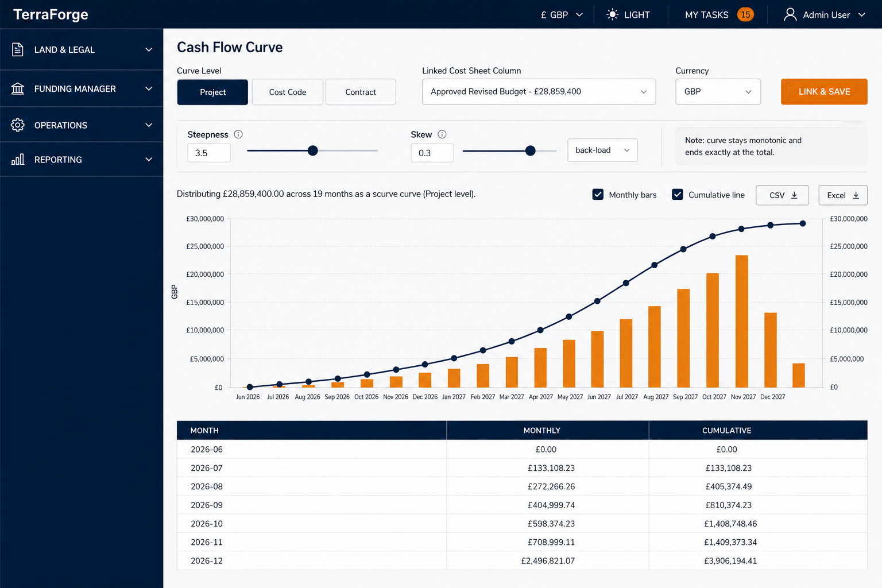Open the Funding Manager menu item
Viewport: 882px width, 588px height.
click(x=82, y=88)
